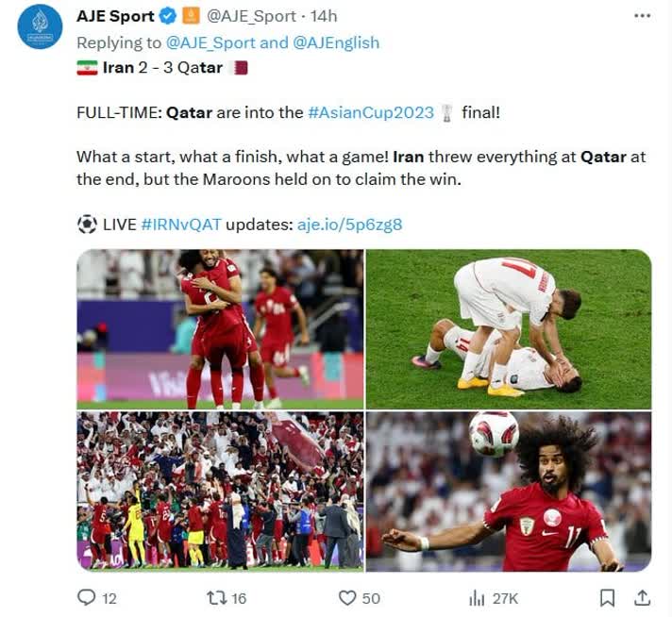This screenshot has width=672, height=617.
Task: Like the tweet with the heart icon
Action: point(347,598)
